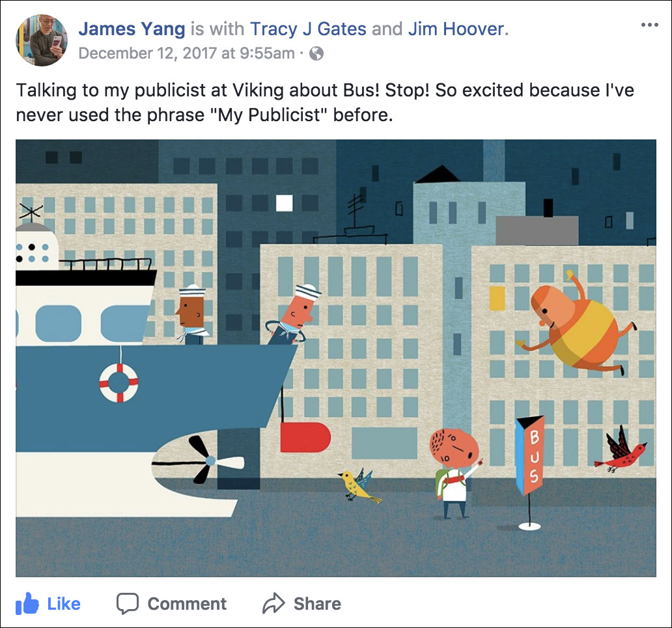Click the Comment button label
Image resolution: width=672 pixels, height=628 pixels.
click(x=188, y=603)
